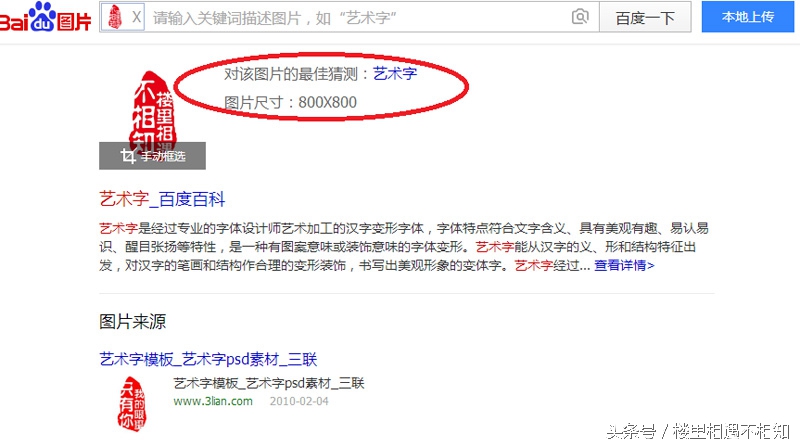Click the date 2010-02-04

coord(299,401)
